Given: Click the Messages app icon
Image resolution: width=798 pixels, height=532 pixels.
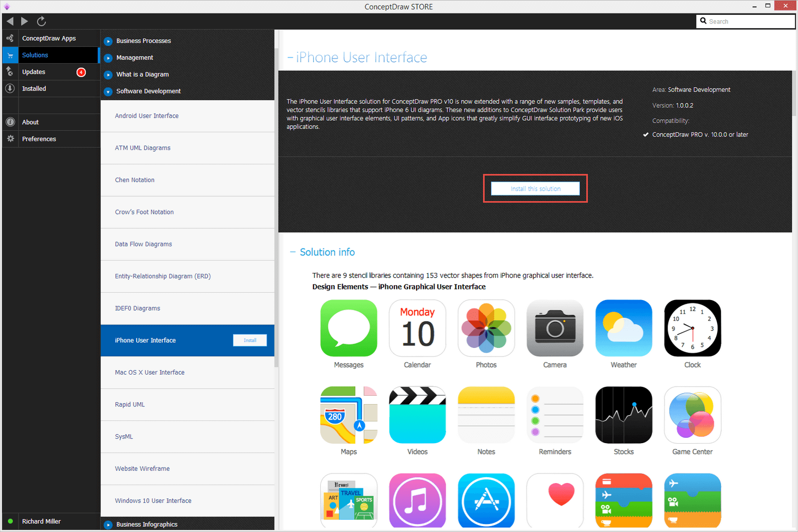Looking at the screenshot, I should click(x=348, y=328).
